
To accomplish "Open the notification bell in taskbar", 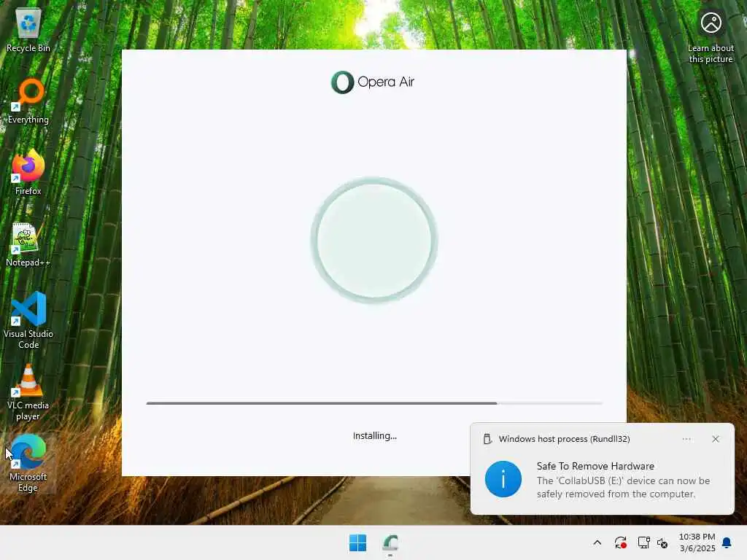I will pyautogui.click(x=727, y=542).
